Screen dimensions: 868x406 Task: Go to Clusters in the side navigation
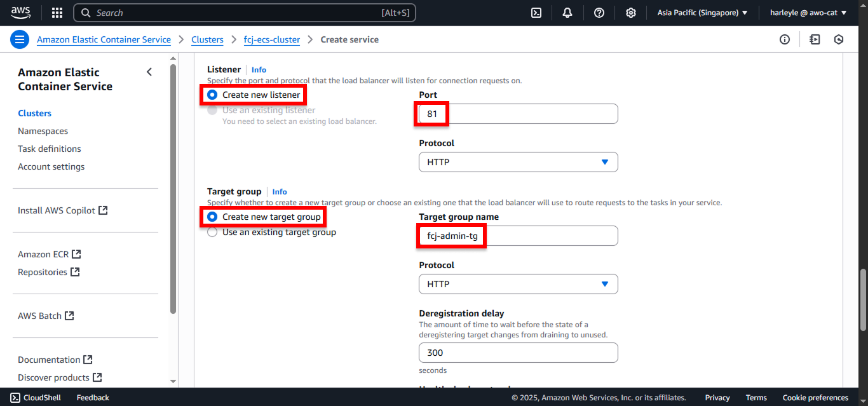pos(35,113)
